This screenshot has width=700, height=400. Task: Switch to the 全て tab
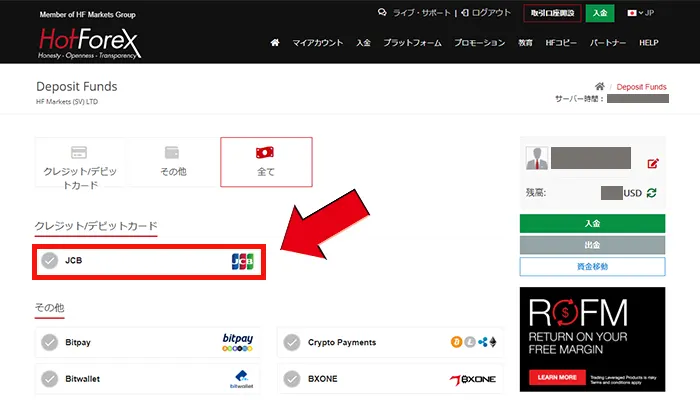pos(266,162)
